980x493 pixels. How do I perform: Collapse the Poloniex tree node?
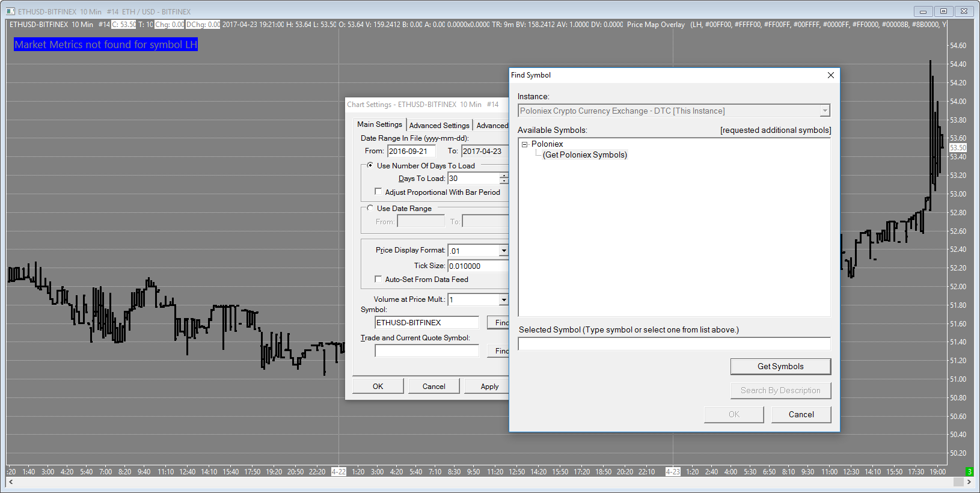coord(525,144)
